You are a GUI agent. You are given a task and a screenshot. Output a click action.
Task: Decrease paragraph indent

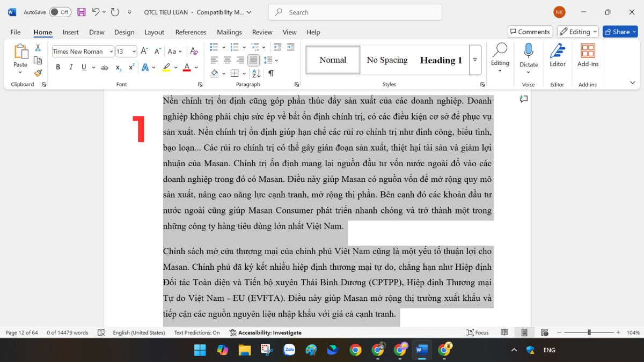point(277,47)
